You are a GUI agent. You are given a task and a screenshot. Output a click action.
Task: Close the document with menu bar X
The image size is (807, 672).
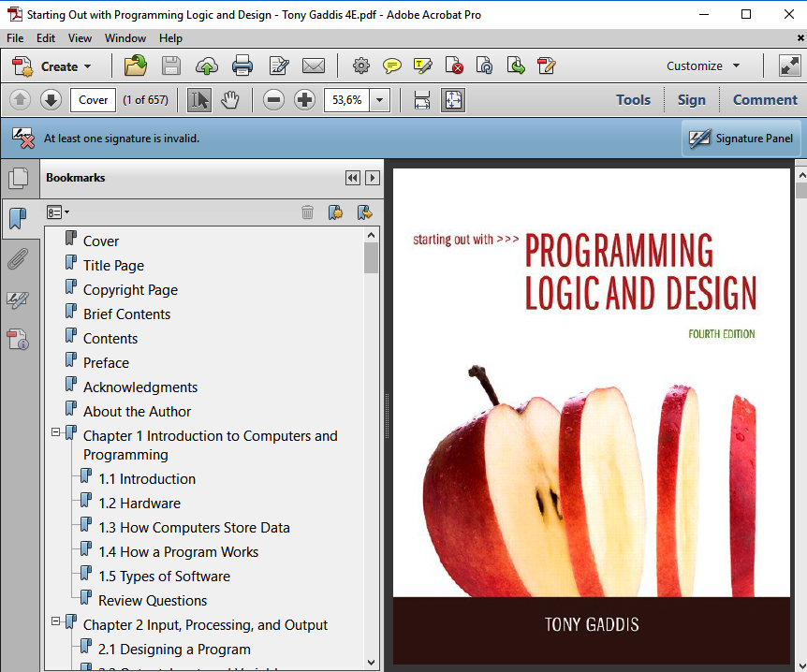coord(800,38)
